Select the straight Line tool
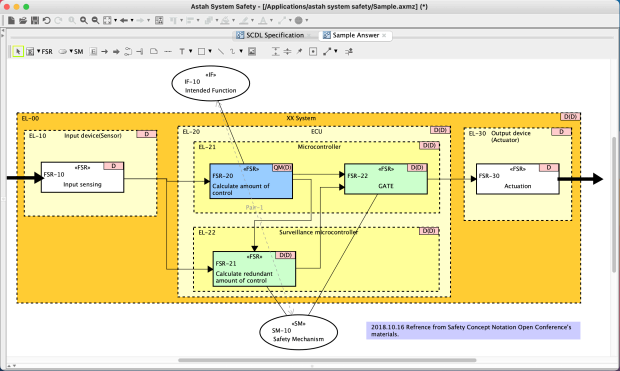Screen dimensions: 620x371 221,51
